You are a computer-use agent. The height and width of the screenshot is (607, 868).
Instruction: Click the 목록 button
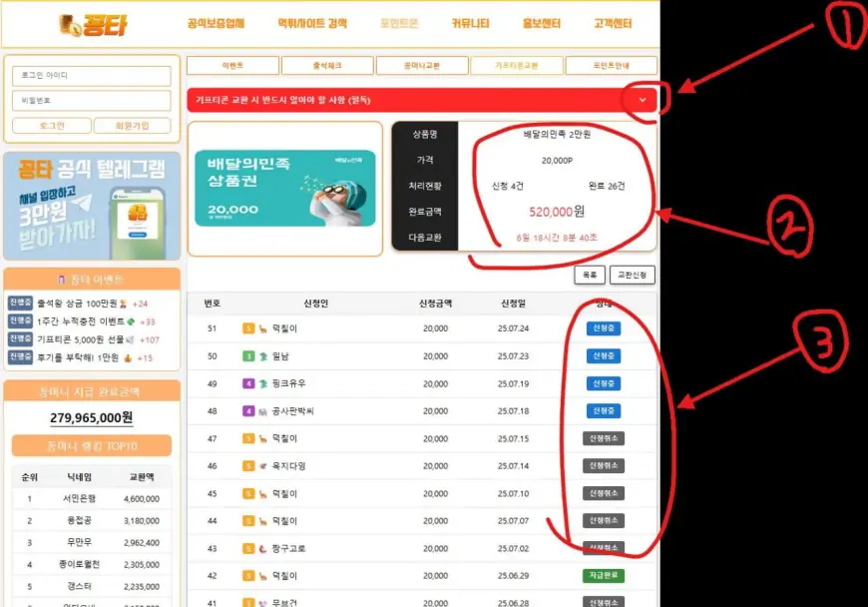tap(589, 275)
